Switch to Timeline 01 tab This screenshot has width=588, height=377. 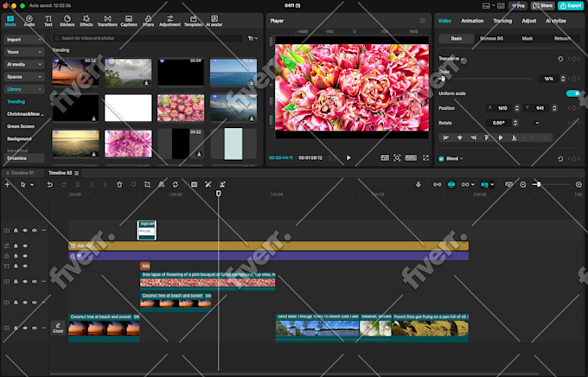(x=20, y=173)
